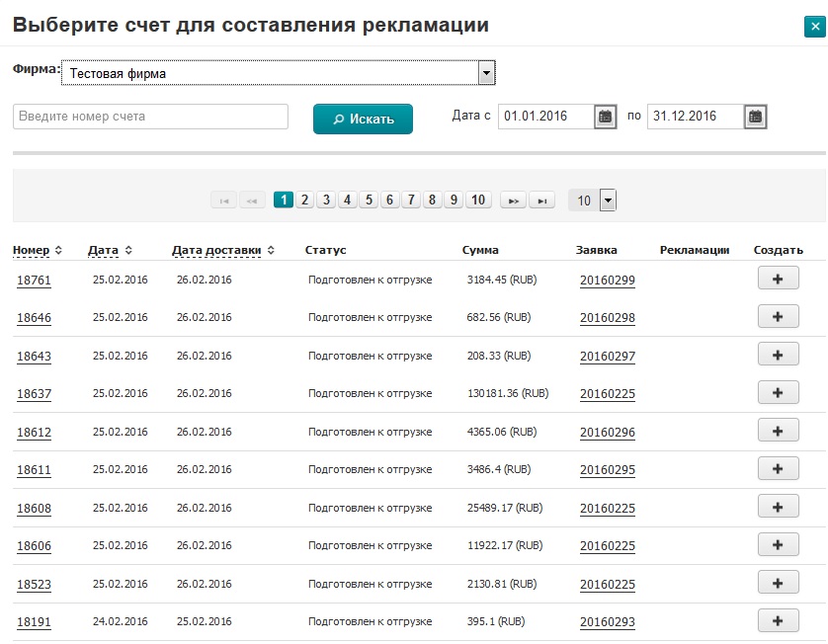Sort the table by Номер column

[38, 250]
